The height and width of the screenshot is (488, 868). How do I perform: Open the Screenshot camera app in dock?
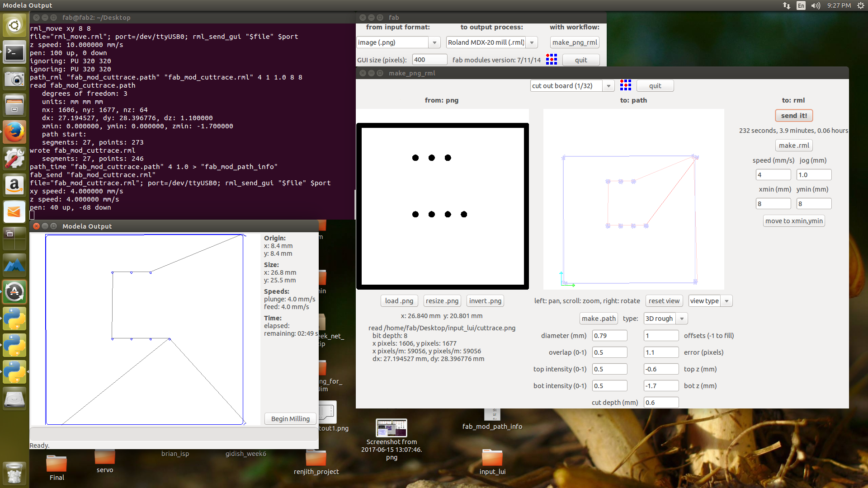pyautogui.click(x=14, y=79)
